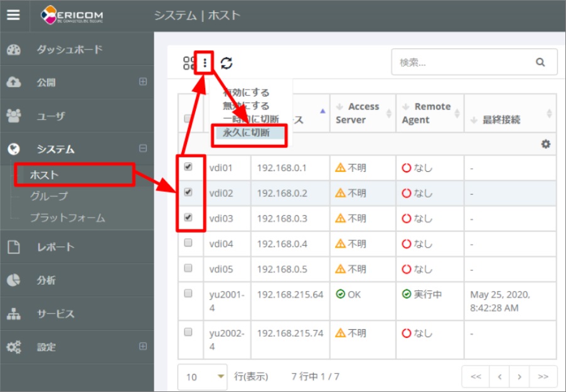Click the refresh icon
This screenshot has height=392, width=566.
[226, 63]
